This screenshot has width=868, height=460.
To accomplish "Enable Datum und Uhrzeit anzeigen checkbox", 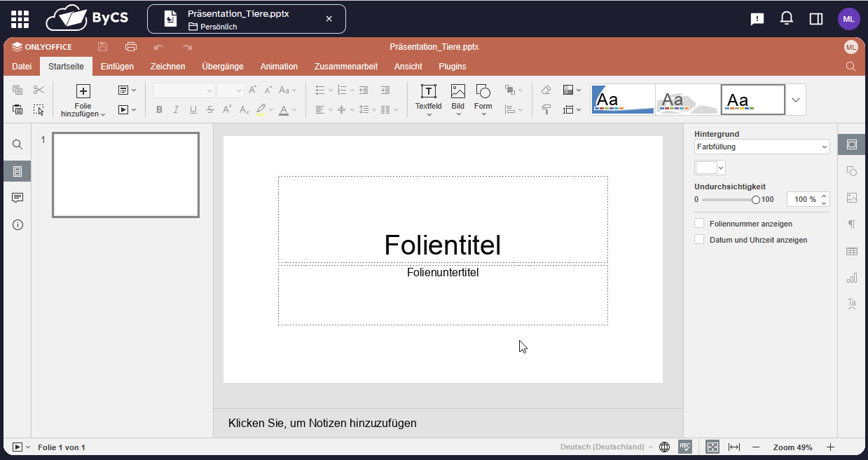I will pyautogui.click(x=699, y=240).
